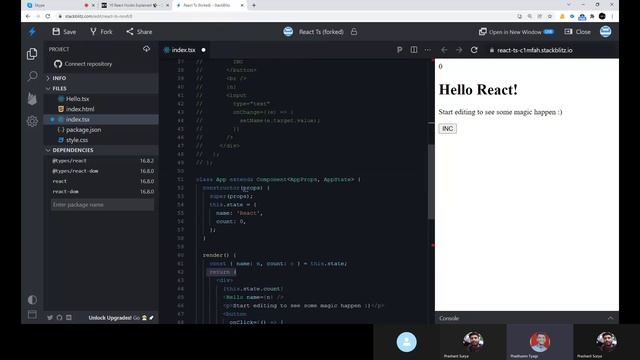Go back in the preview browser
The image size is (640, 360).
click(x=444, y=50)
